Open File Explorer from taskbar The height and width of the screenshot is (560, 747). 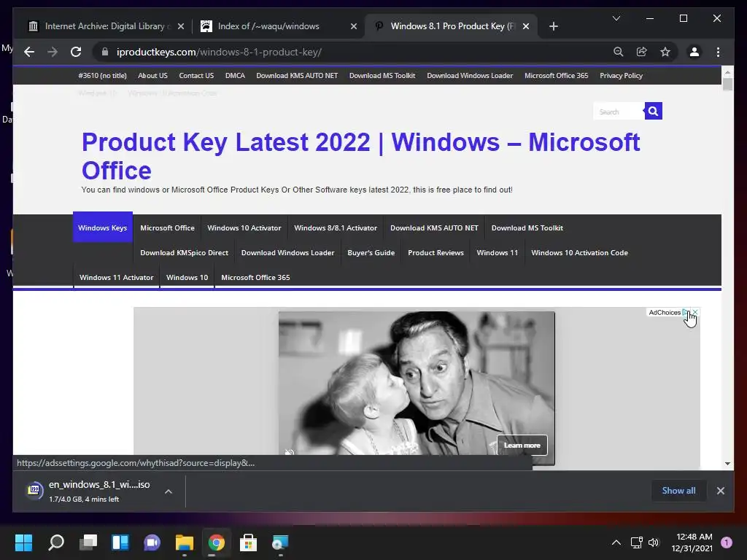tap(185, 542)
